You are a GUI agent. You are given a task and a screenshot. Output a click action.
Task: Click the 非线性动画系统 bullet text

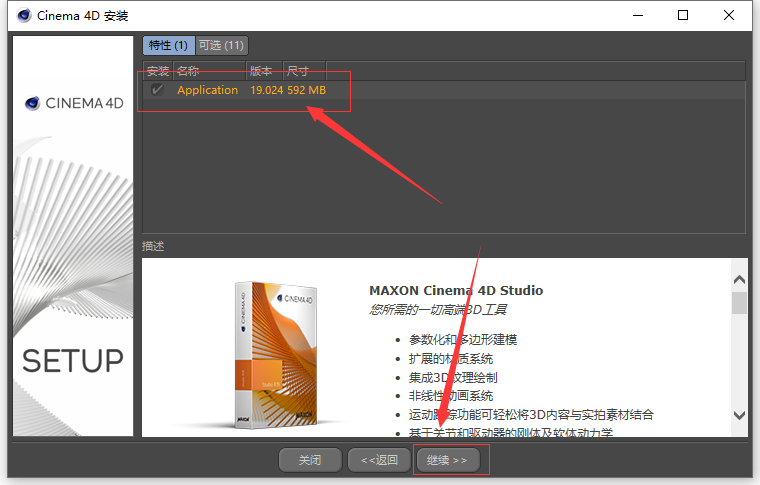pyautogui.click(x=451, y=396)
